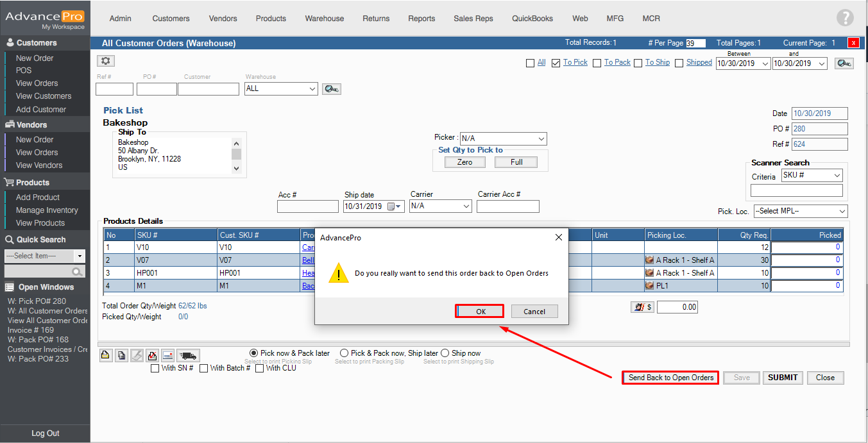Click the dollar sign cost icon
Screen dimensions: 868x443
[x=642, y=307]
